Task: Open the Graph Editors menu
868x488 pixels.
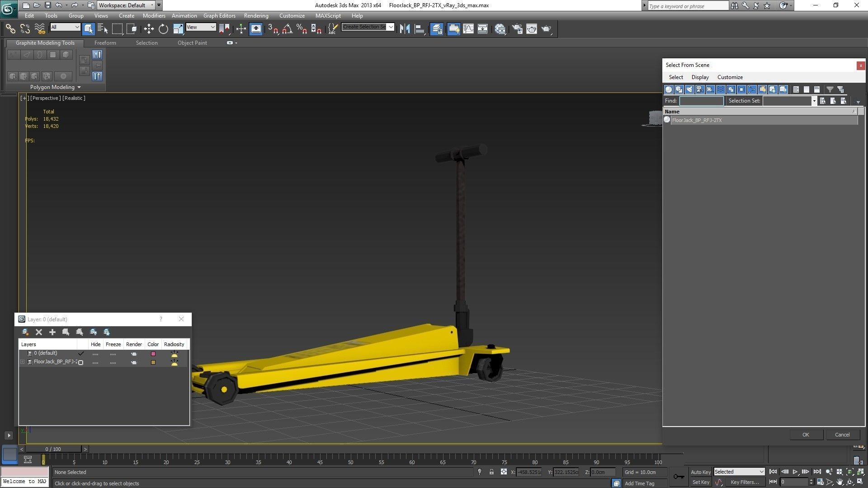Action: (219, 15)
